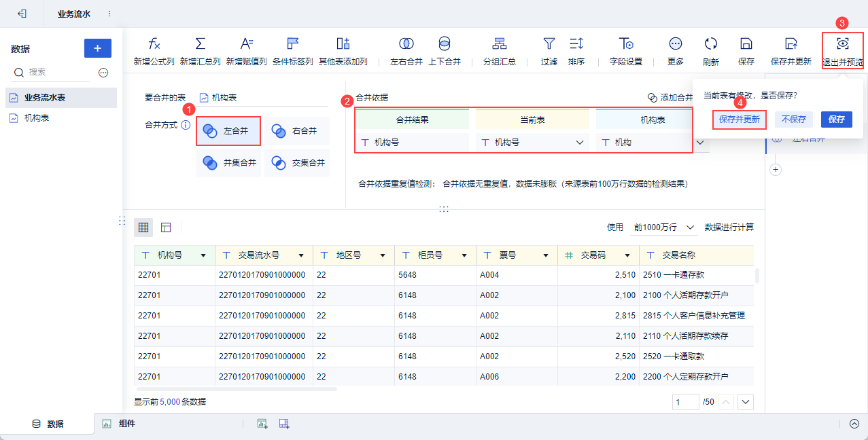Click the page number input box

click(x=686, y=403)
